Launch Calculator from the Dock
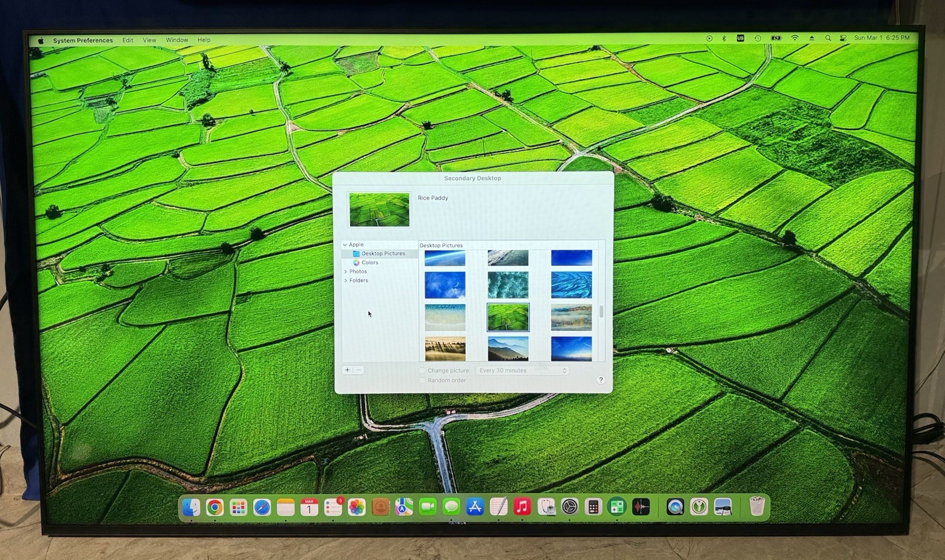945x560 pixels. coord(593,507)
